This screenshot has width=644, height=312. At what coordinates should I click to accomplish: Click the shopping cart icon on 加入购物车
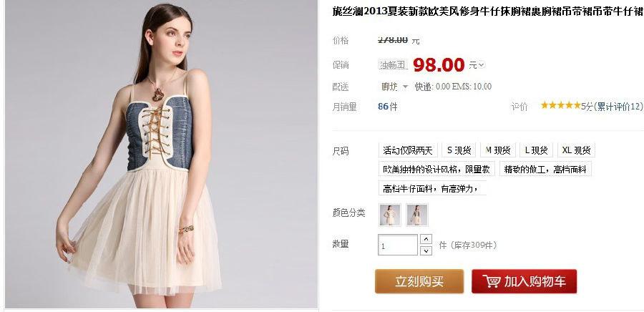491,282
